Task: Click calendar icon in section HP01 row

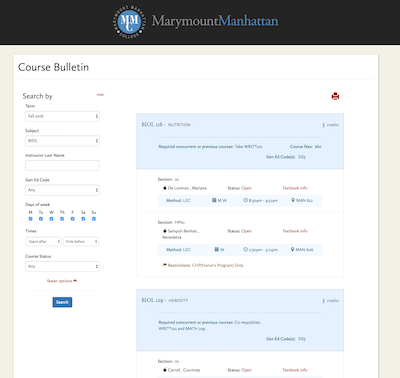Action: tap(217, 249)
